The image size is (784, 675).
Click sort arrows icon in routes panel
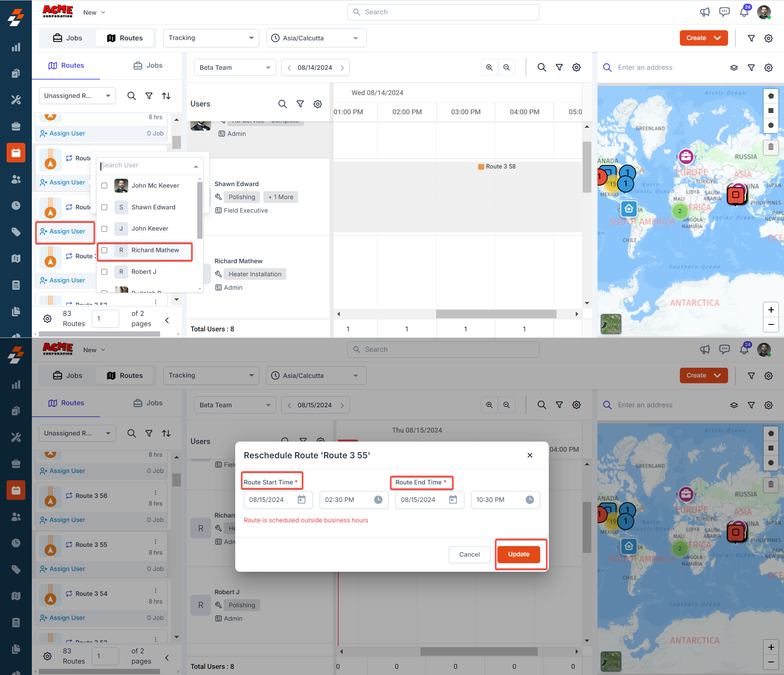coord(166,96)
